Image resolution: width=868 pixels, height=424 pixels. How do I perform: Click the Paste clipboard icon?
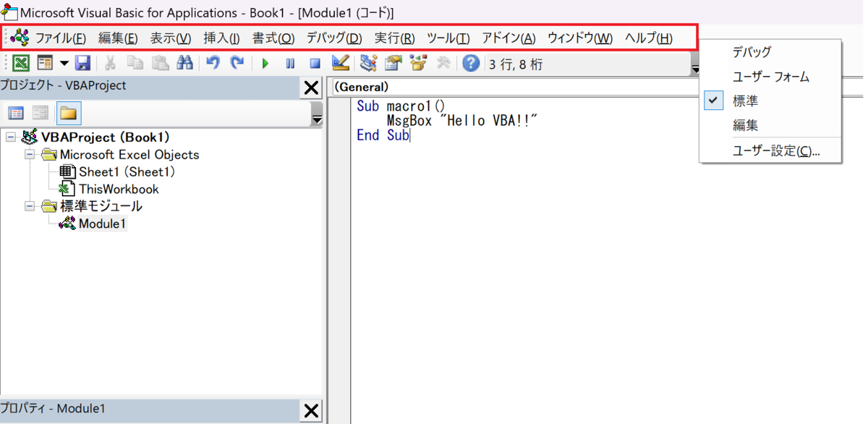[160, 64]
